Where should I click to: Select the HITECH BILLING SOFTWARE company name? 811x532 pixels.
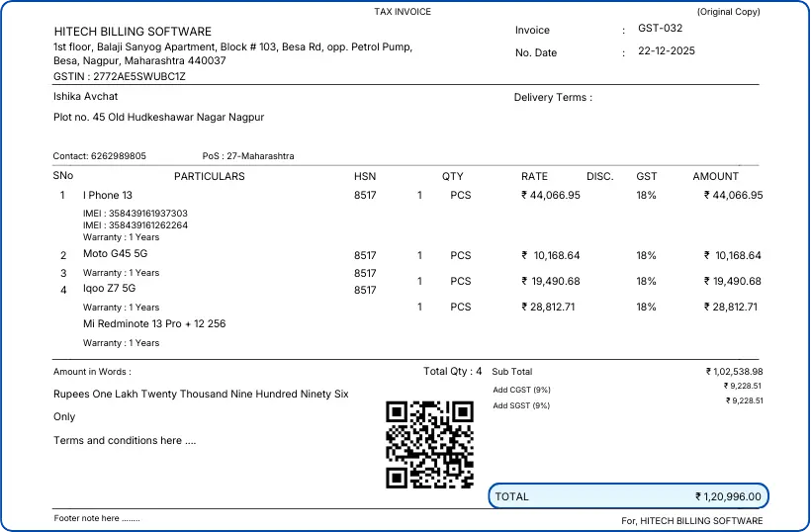tap(133, 32)
